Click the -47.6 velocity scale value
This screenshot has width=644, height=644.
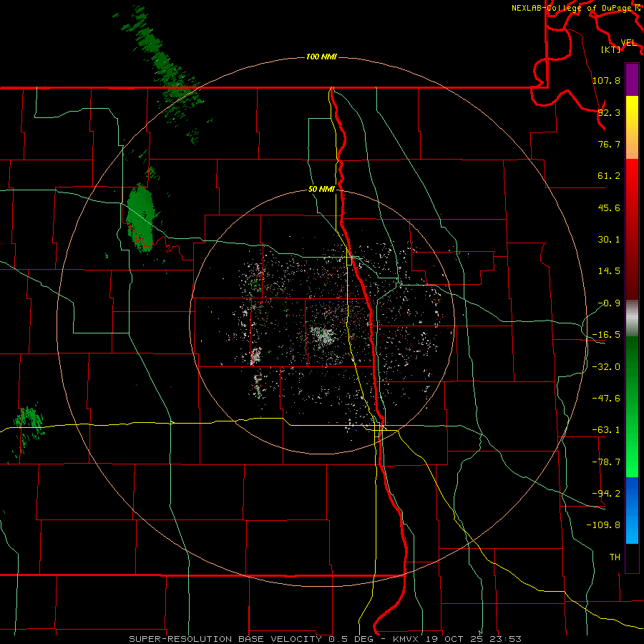(607, 399)
